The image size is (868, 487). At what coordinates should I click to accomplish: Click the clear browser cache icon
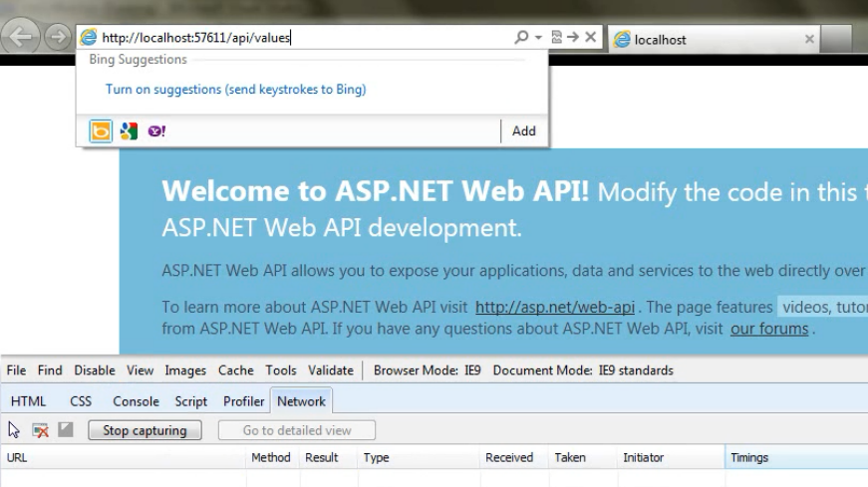pos(41,430)
